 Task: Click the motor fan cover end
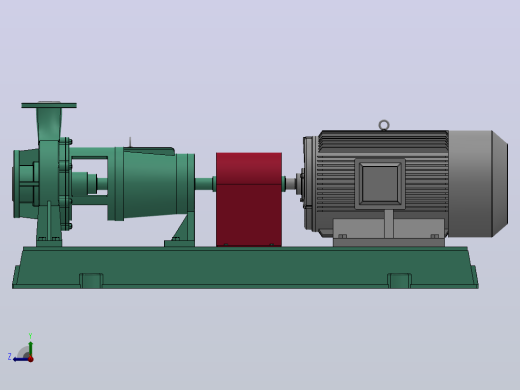click(x=479, y=184)
